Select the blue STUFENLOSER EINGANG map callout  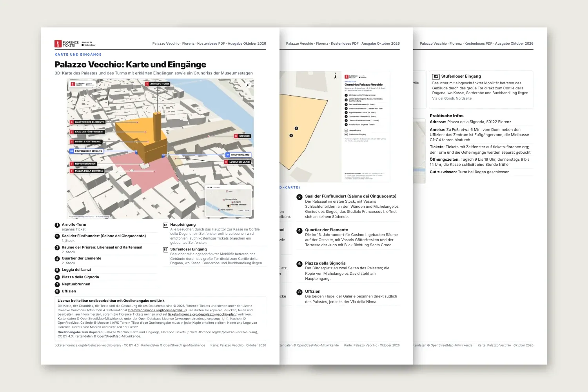coord(86,151)
